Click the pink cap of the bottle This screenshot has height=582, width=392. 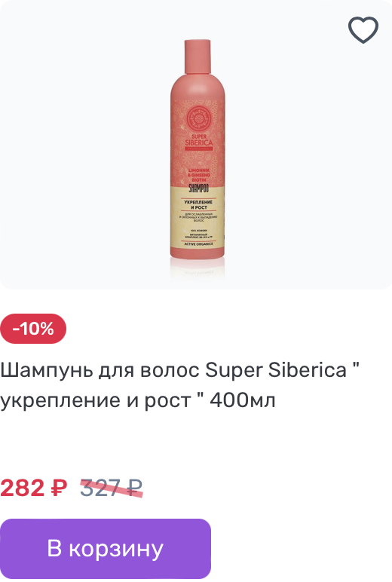[198, 57]
